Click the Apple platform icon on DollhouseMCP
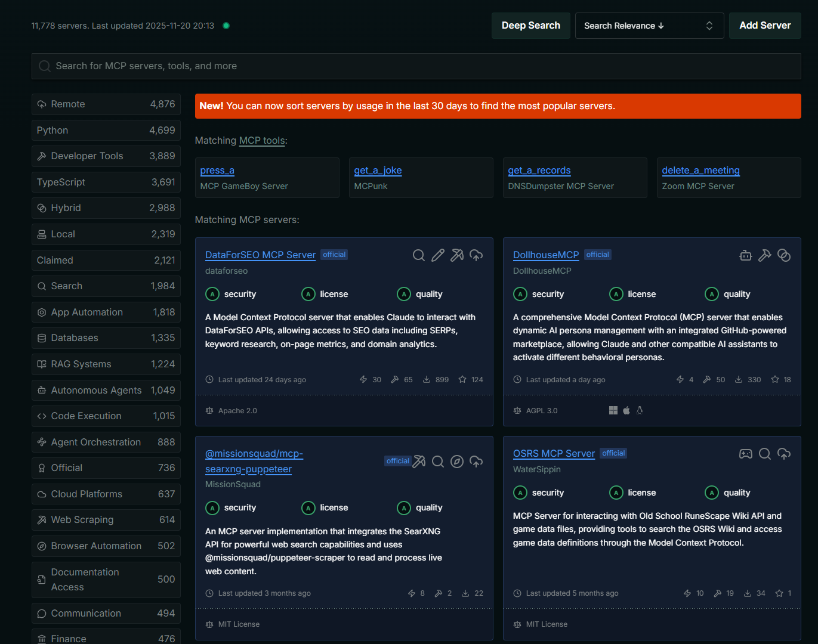Image resolution: width=818 pixels, height=644 pixels. 626,410
